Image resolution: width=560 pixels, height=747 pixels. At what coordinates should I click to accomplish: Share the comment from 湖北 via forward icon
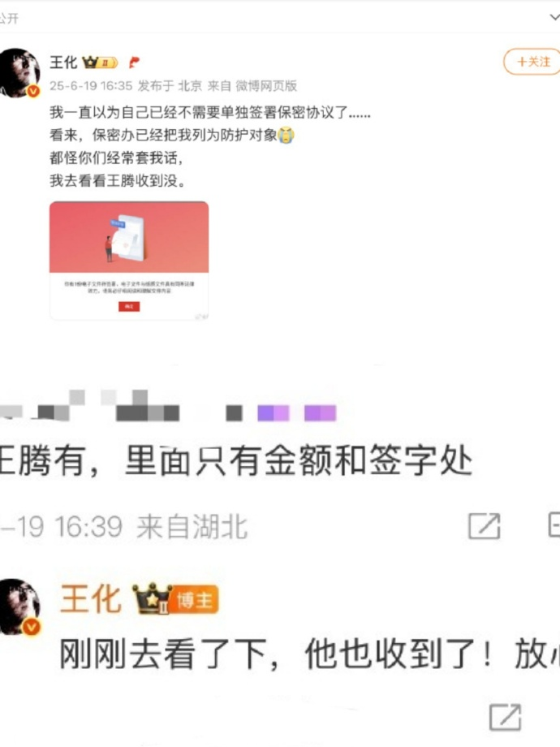[485, 526]
